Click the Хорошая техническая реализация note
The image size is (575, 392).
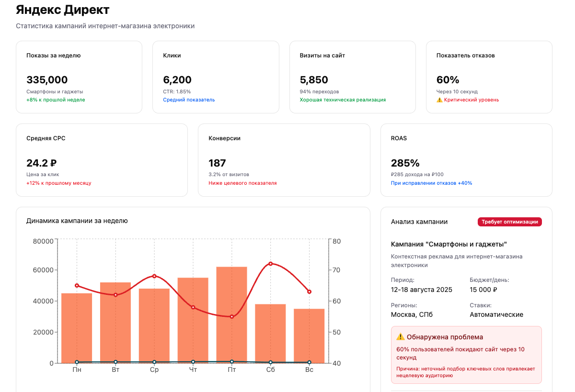[343, 100]
